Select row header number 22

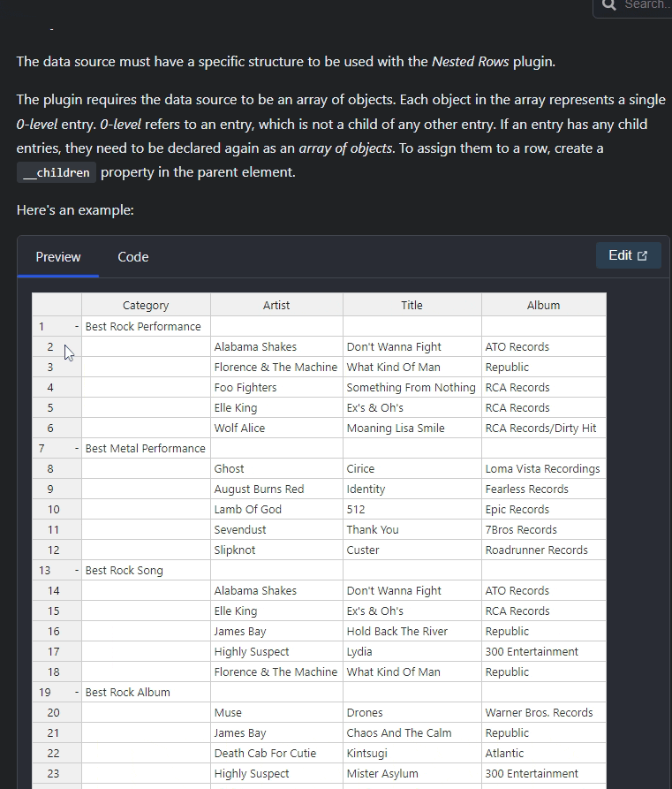57,754
